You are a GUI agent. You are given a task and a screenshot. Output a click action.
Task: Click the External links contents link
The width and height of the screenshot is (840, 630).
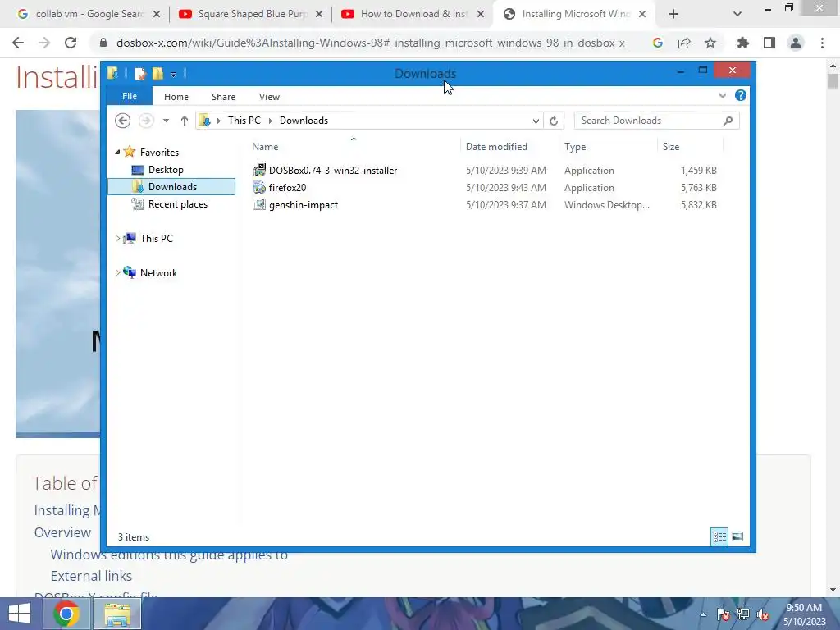pos(91,576)
